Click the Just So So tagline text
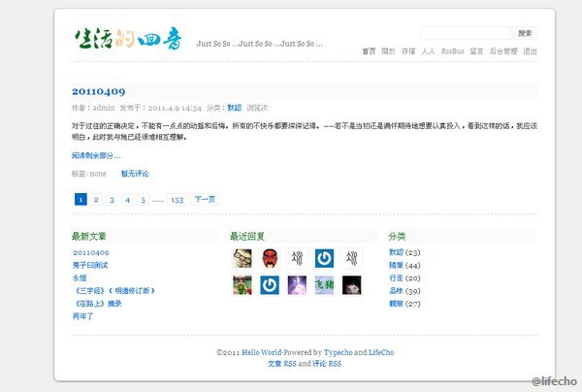The width and height of the screenshot is (582, 392). [x=259, y=44]
